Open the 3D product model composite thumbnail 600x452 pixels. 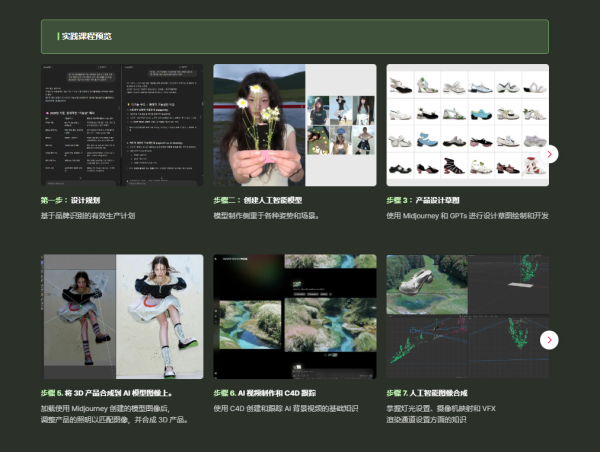[122, 317]
